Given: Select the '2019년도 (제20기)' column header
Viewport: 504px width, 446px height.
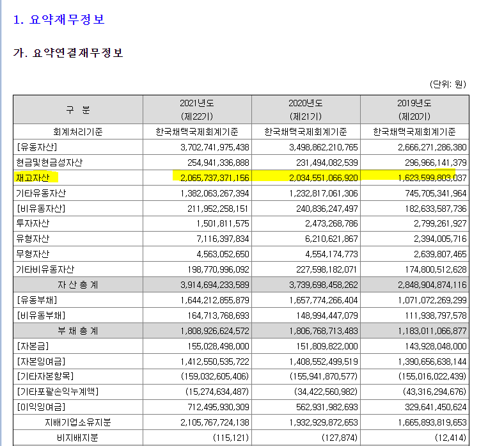Looking at the screenshot, I should coord(414,109).
